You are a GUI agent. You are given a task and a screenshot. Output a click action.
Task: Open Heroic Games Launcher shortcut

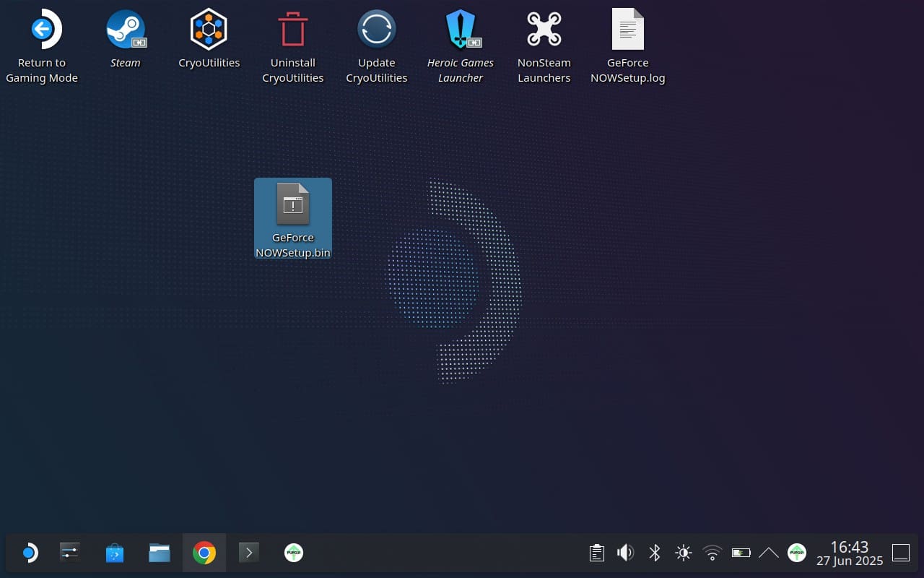(x=460, y=30)
